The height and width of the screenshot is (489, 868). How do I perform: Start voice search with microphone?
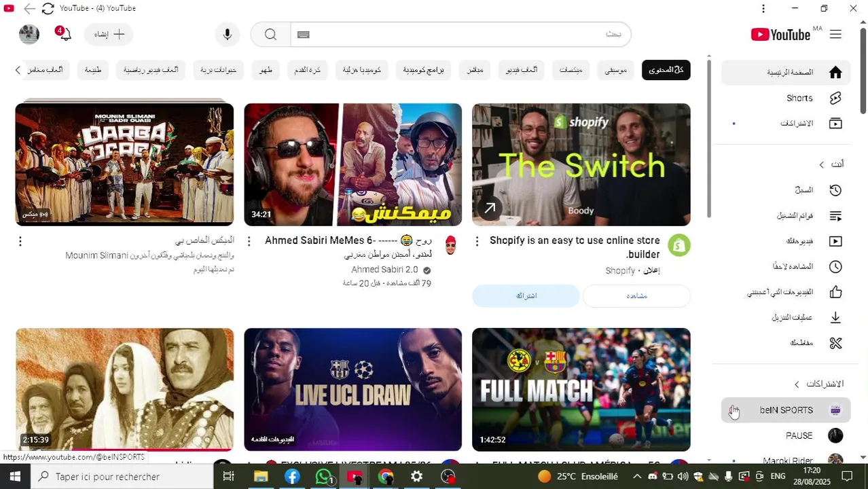coord(228,35)
